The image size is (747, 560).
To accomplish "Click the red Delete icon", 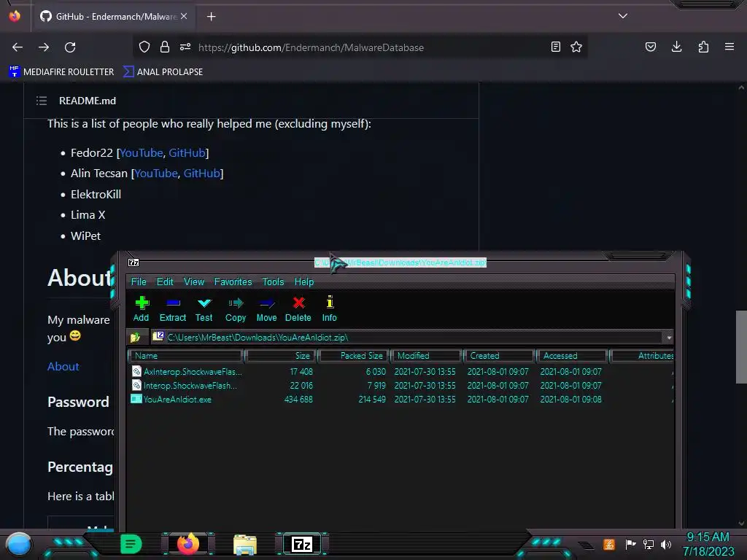I will coord(298,309).
